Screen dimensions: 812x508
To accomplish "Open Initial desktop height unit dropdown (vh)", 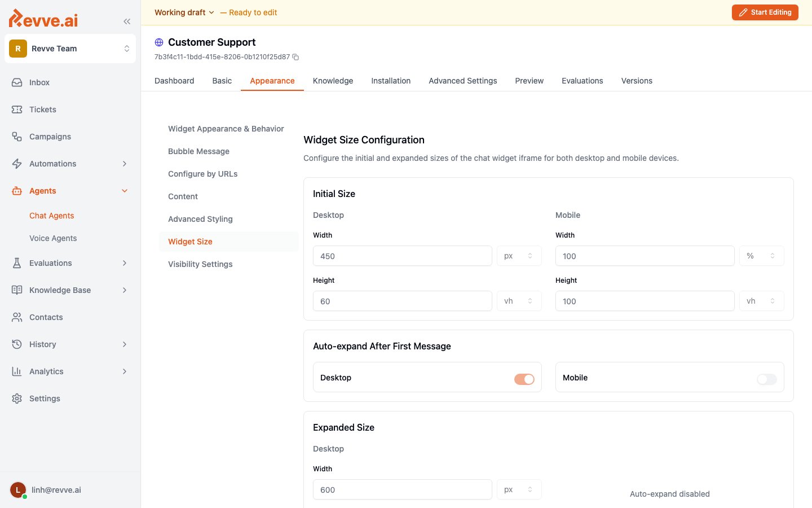I will coord(519,301).
